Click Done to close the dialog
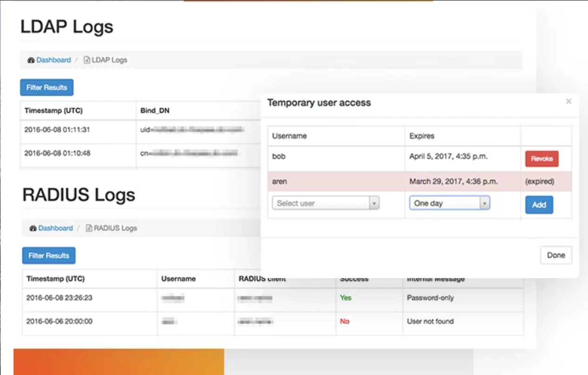Image resolution: width=588 pixels, height=375 pixels. click(555, 255)
